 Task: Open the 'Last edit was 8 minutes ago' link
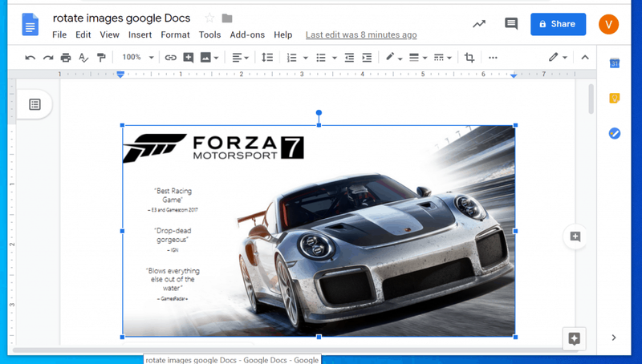point(361,34)
